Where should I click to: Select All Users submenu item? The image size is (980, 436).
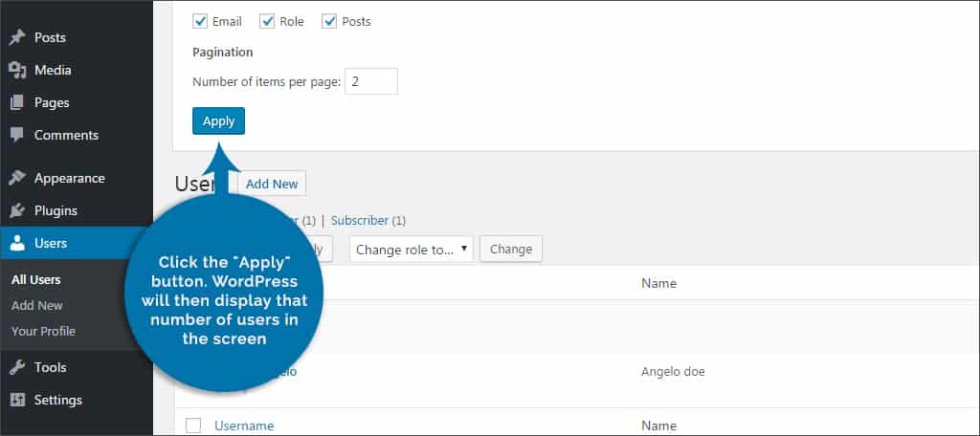pyautogui.click(x=35, y=280)
